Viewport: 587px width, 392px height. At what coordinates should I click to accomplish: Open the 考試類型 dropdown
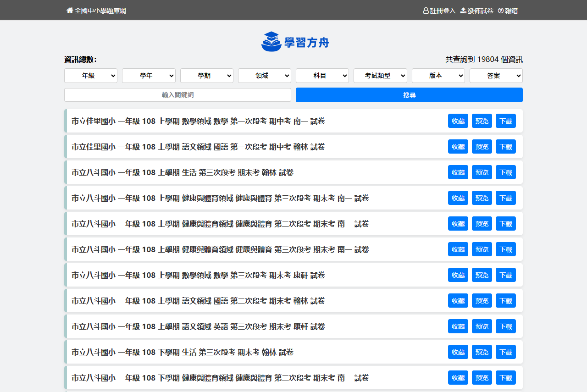(x=380, y=76)
